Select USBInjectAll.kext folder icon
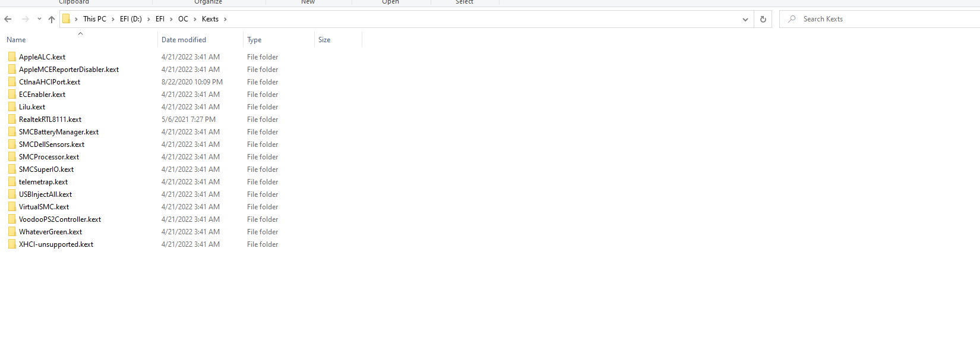980x358 pixels. (x=12, y=194)
